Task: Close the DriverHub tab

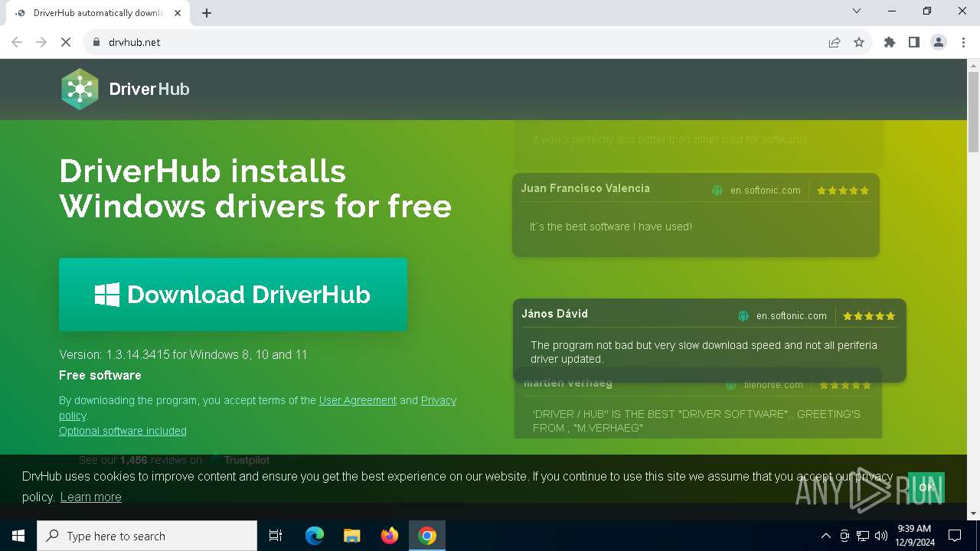Action: point(178,13)
